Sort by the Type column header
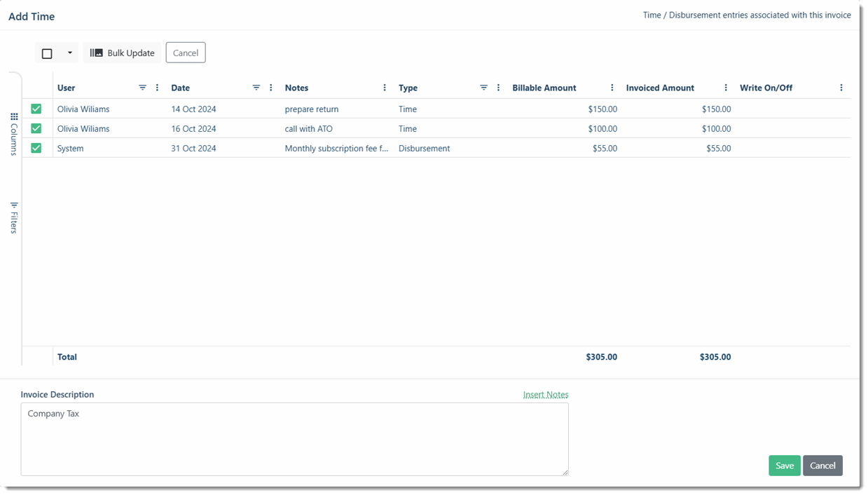Image resolution: width=868 pixels, height=495 pixels. click(x=408, y=88)
